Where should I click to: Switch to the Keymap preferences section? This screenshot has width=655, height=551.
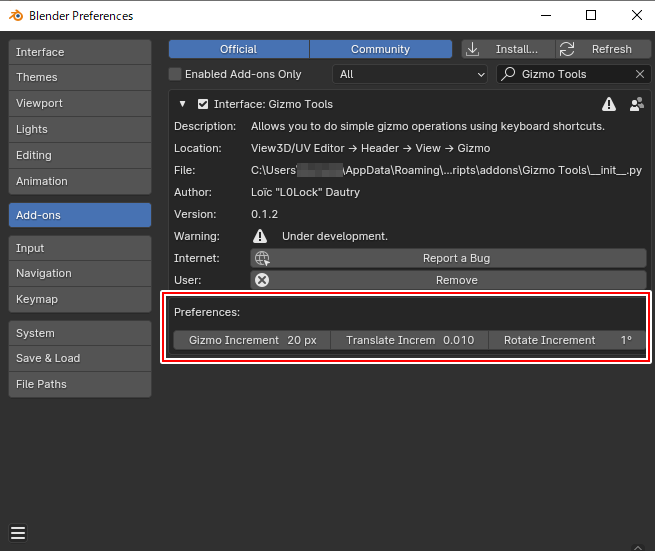tap(79, 299)
